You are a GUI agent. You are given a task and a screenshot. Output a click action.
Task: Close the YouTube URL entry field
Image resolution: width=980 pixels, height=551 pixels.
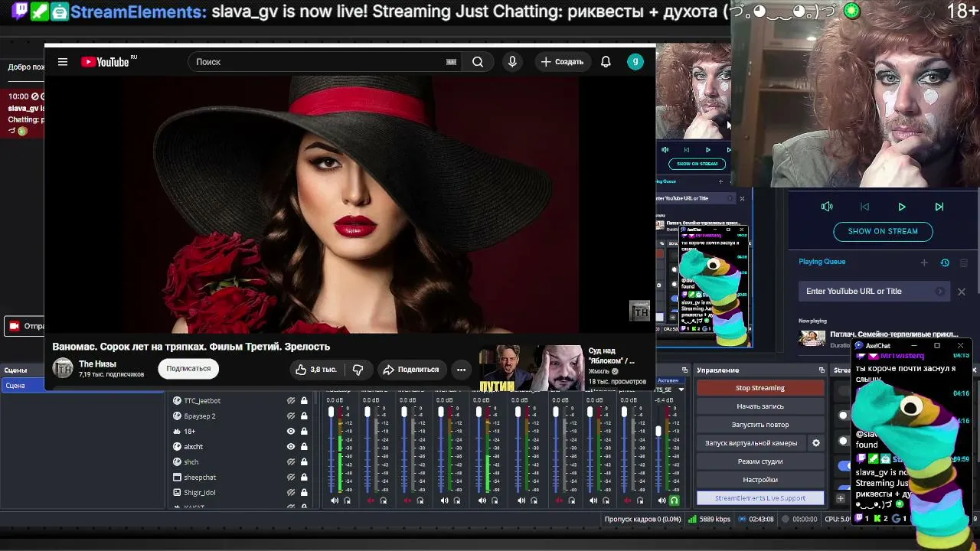962,292
